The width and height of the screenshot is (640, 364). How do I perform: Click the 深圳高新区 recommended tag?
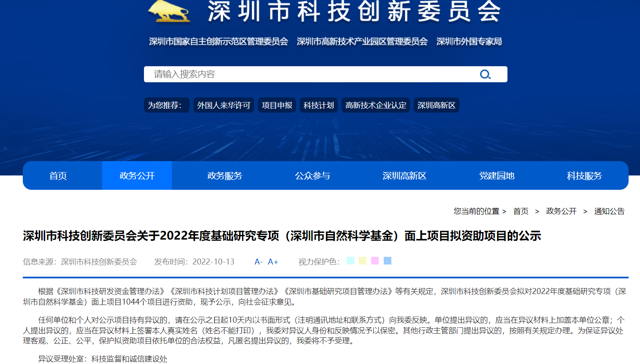pyautogui.click(x=437, y=105)
